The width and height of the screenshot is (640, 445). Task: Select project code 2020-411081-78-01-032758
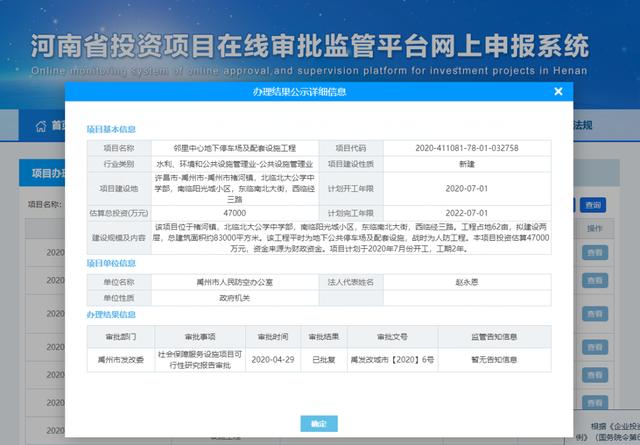467,148
